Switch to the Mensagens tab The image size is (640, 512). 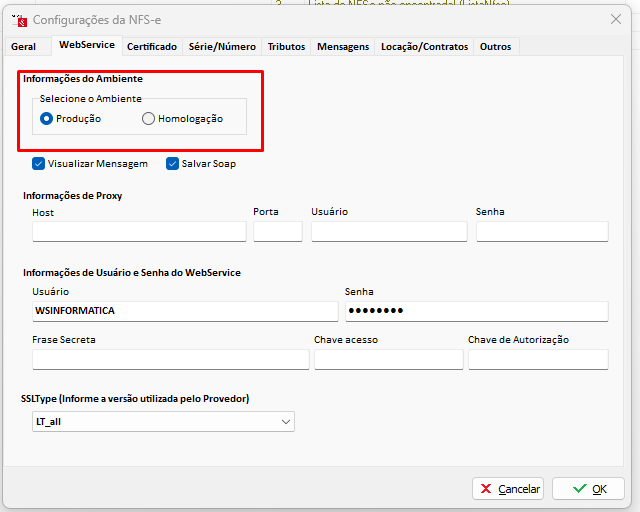tap(343, 47)
